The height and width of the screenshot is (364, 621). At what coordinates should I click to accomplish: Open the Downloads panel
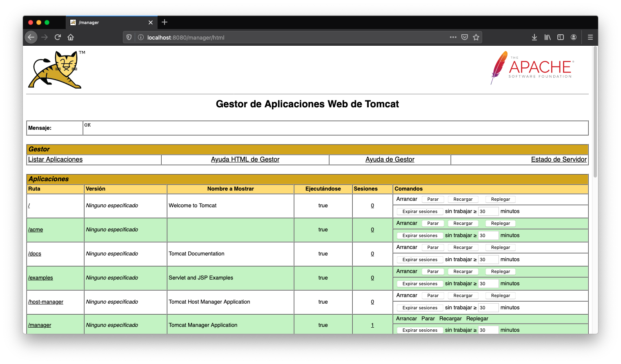coord(534,37)
